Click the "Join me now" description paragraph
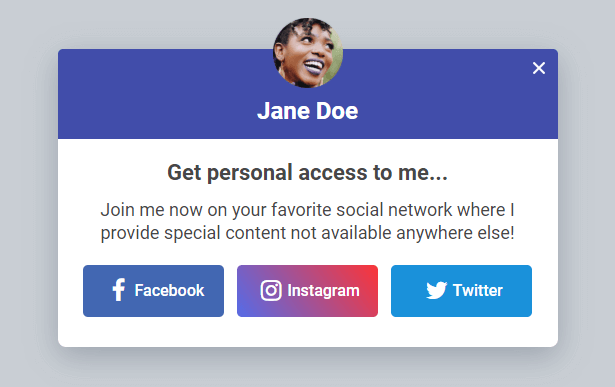The width and height of the screenshot is (615, 387). (x=308, y=222)
